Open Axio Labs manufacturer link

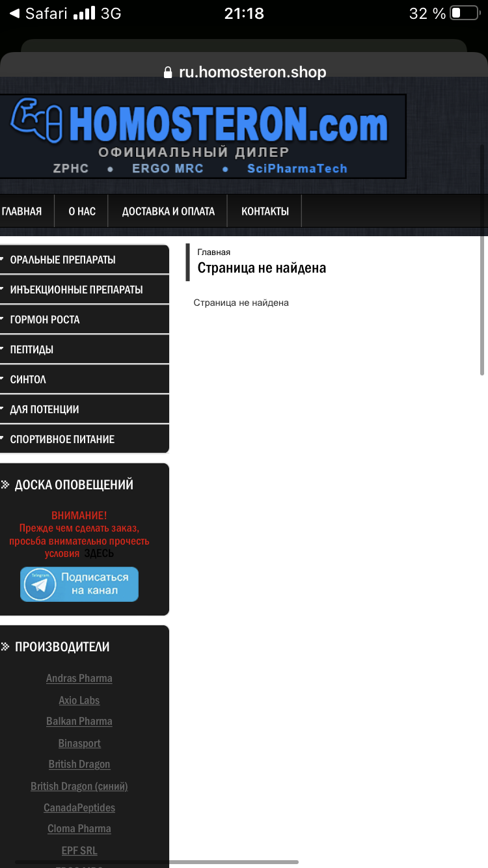79,700
